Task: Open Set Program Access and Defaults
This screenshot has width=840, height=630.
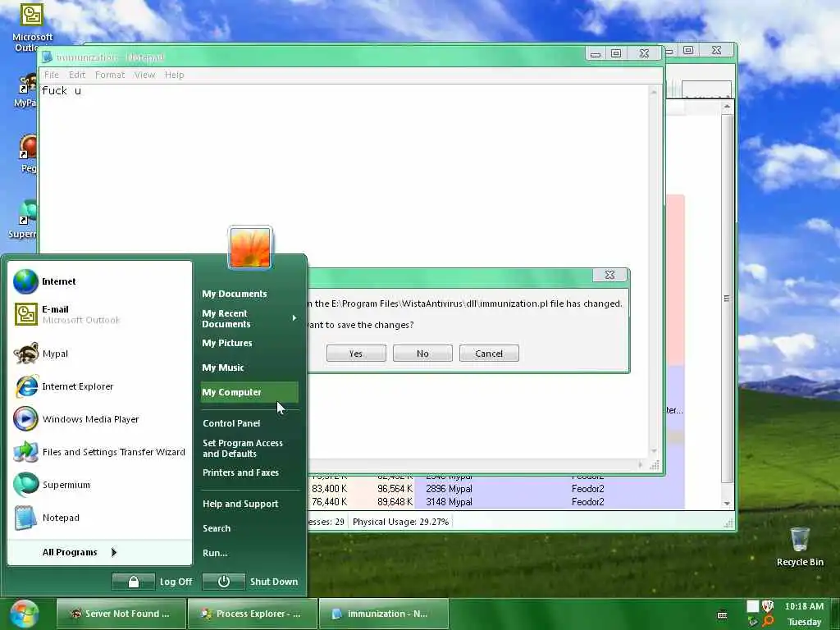Action: tap(243, 449)
